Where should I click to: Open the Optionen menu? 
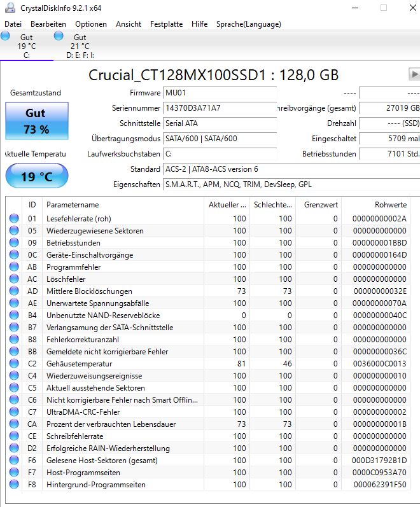point(91,24)
